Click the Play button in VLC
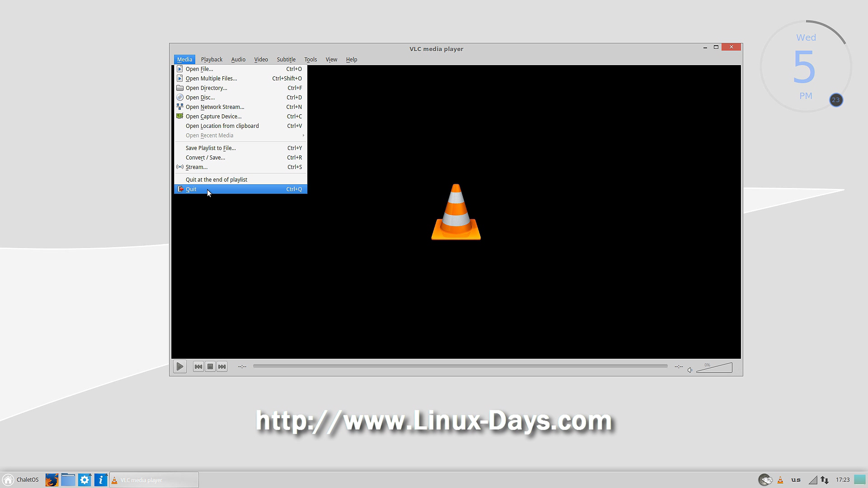Viewport: 868px width, 488px height. pyautogui.click(x=180, y=366)
